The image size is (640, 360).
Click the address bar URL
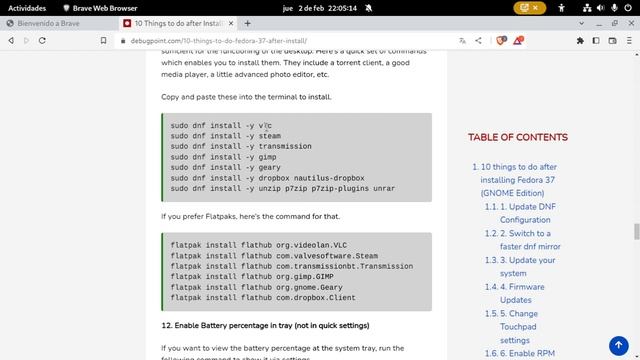(x=219, y=41)
